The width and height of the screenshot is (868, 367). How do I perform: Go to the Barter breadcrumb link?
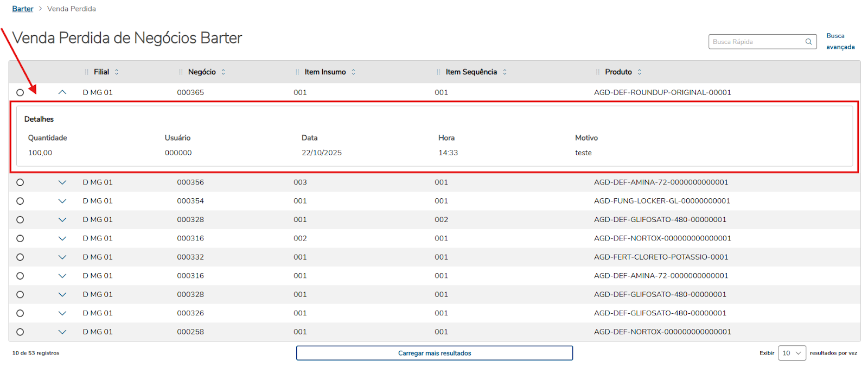[x=23, y=9]
